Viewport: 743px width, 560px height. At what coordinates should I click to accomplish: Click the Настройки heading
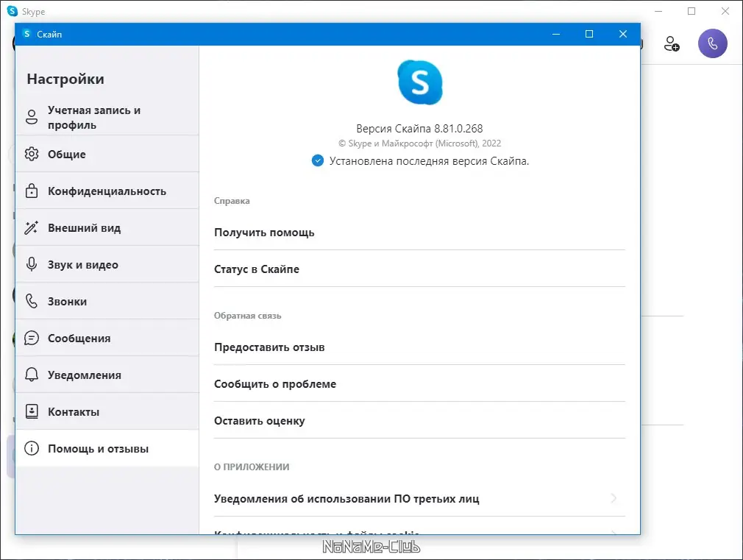65,79
